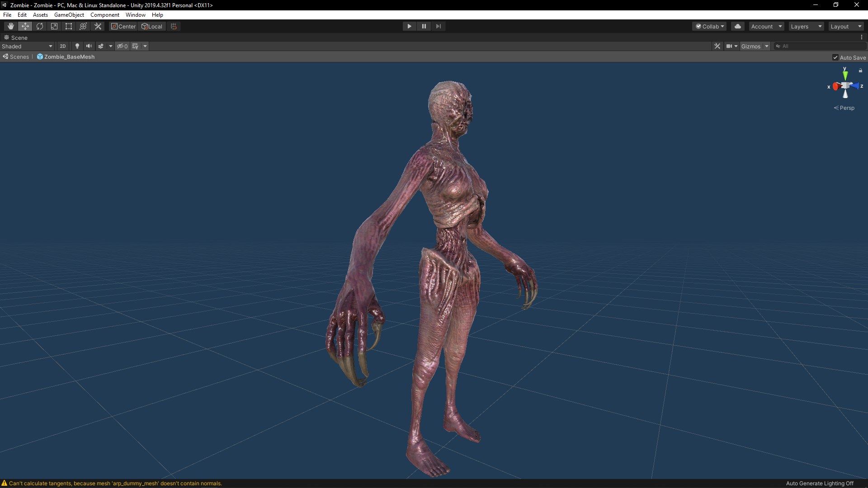Image resolution: width=868 pixels, height=488 pixels.
Task: Open the Collab dropdown
Action: [x=709, y=26]
